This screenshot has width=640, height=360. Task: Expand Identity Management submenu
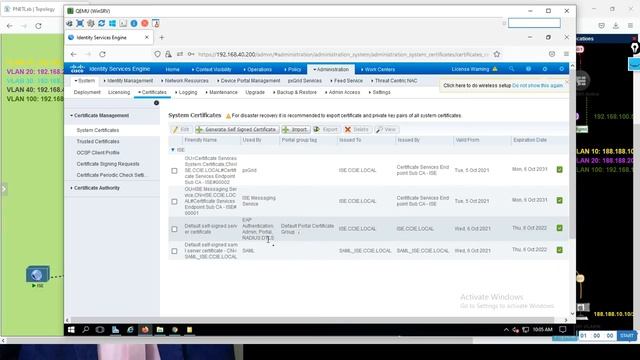tap(128, 81)
